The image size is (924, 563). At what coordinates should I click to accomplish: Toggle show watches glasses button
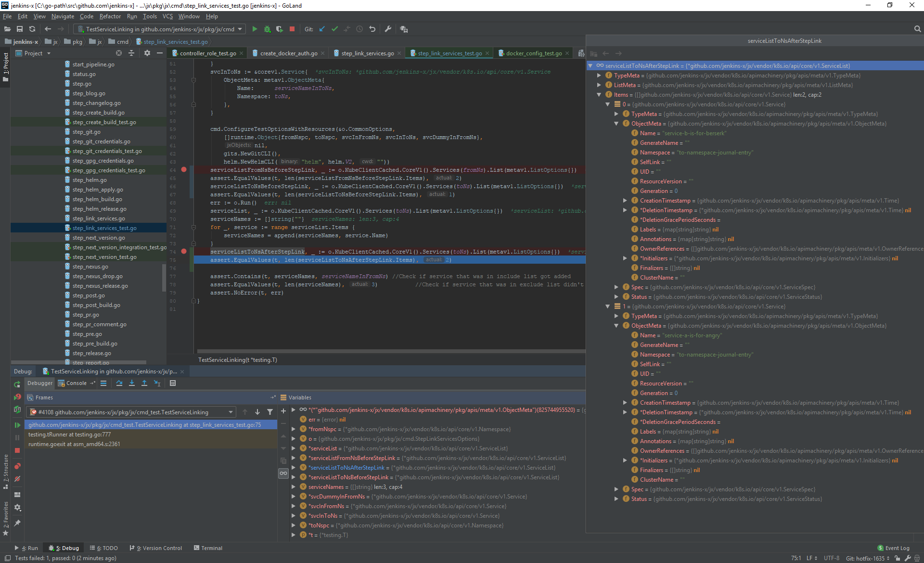[283, 473]
